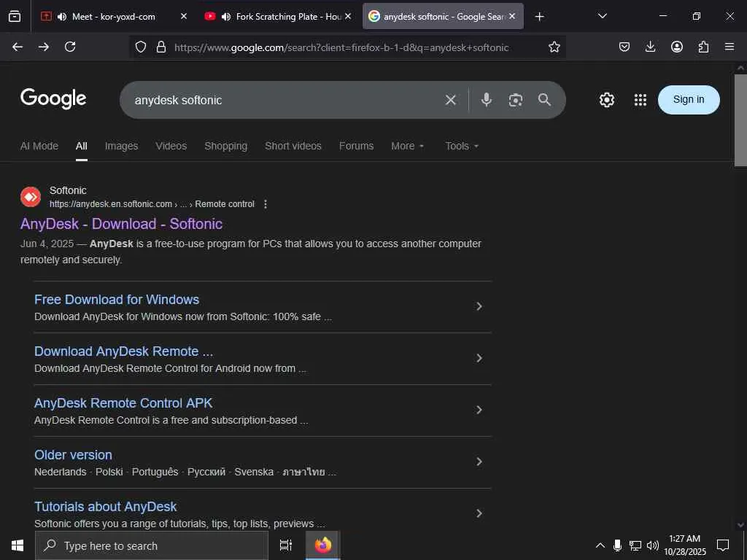Open the Free Download for Windows link

pyautogui.click(x=117, y=300)
